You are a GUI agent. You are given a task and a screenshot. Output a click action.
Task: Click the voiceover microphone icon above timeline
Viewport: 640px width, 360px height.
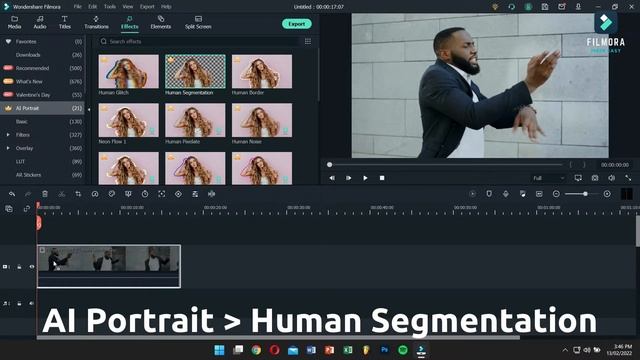(x=506, y=194)
